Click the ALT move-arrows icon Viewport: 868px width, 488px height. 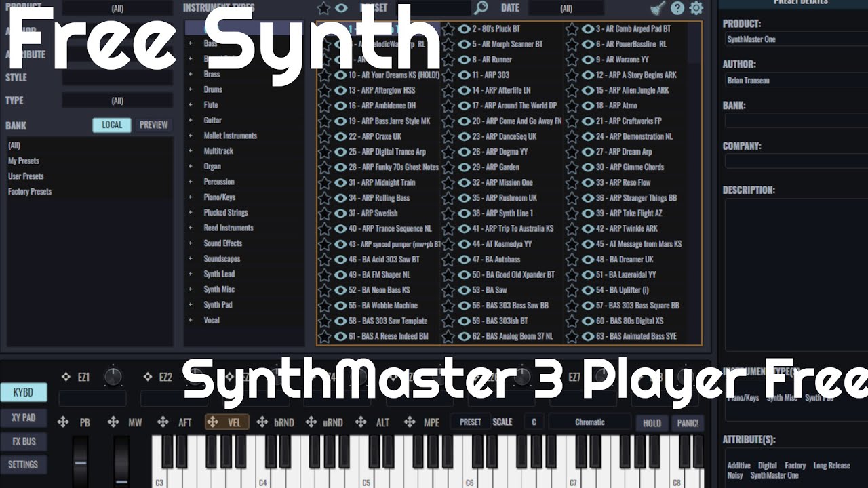pyautogui.click(x=361, y=422)
